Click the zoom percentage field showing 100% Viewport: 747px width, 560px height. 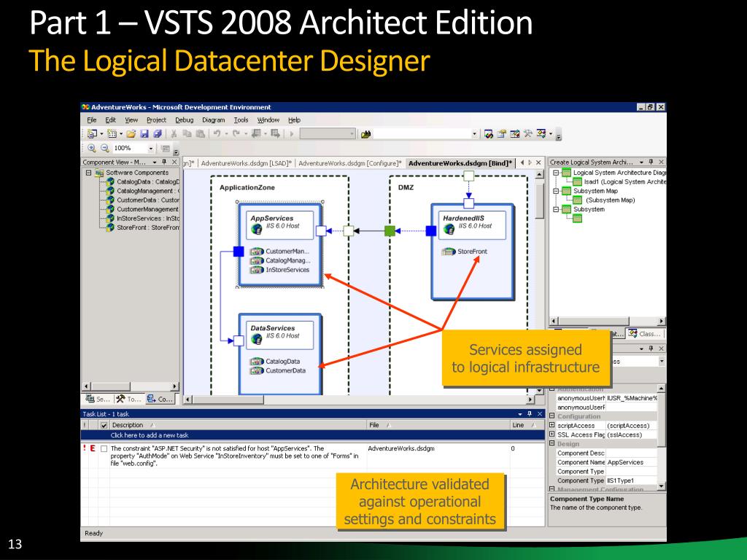coord(128,149)
